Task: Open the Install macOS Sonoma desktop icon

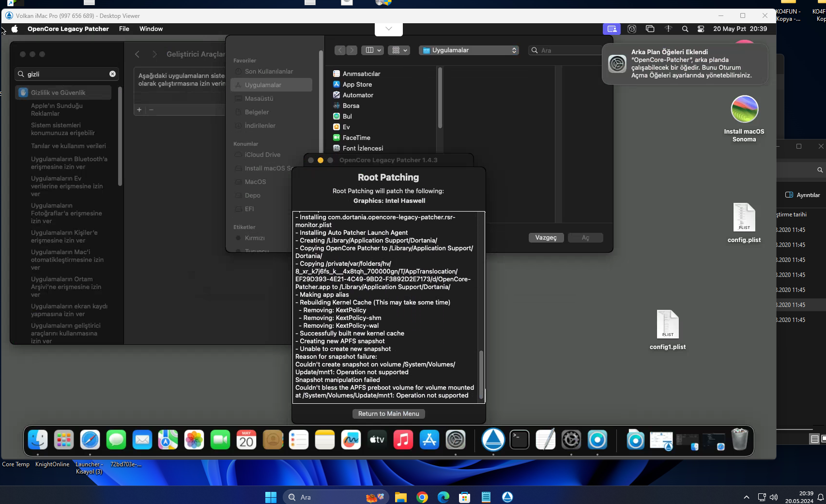Action: pyautogui.click(x=744, y=109)
